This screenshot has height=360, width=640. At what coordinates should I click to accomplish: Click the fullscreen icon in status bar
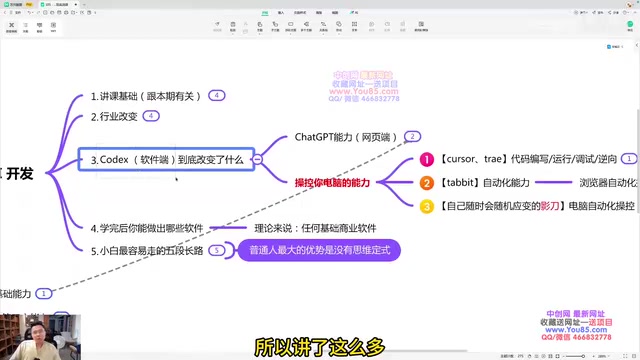625,356
